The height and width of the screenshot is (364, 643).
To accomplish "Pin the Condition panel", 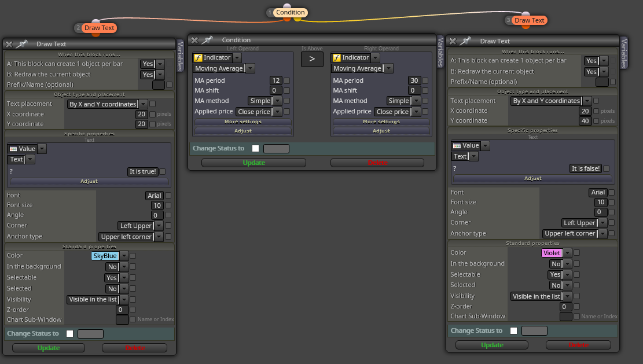I will (x=207, y=40).
